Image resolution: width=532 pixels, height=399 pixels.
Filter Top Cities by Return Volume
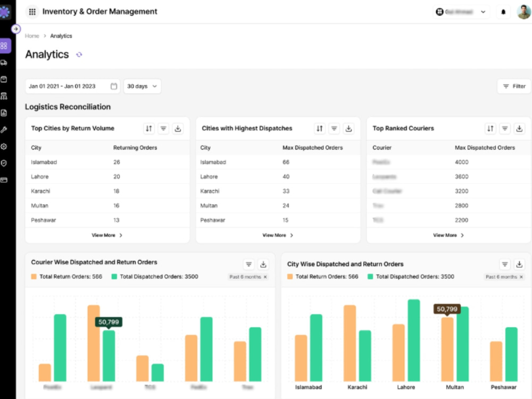coord(163,129)
